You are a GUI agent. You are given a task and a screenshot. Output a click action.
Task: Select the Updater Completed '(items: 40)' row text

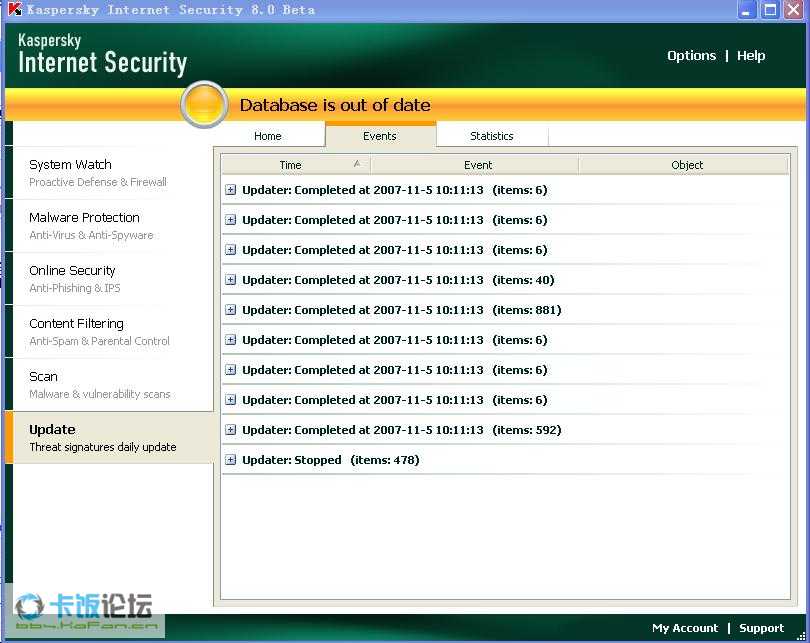pos(398,280)
